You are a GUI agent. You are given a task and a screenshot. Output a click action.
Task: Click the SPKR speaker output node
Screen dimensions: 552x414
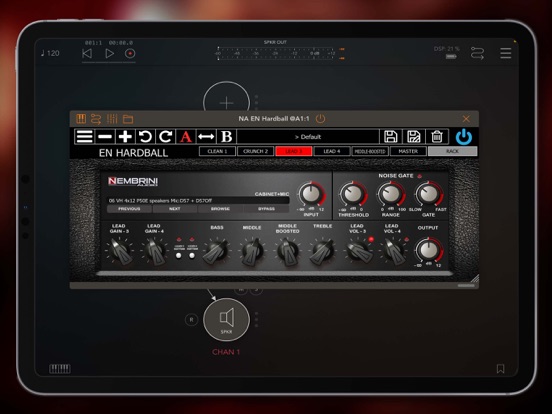tap(226, 320)
